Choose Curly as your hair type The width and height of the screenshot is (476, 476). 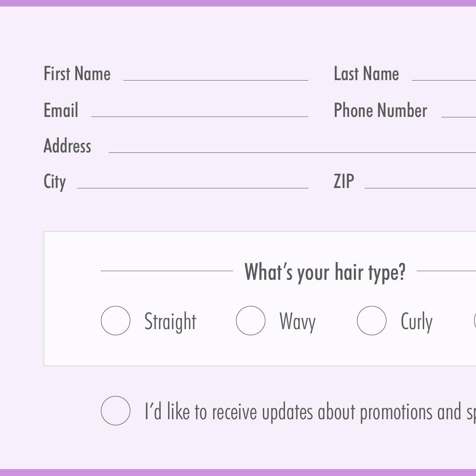click(371, 321)
